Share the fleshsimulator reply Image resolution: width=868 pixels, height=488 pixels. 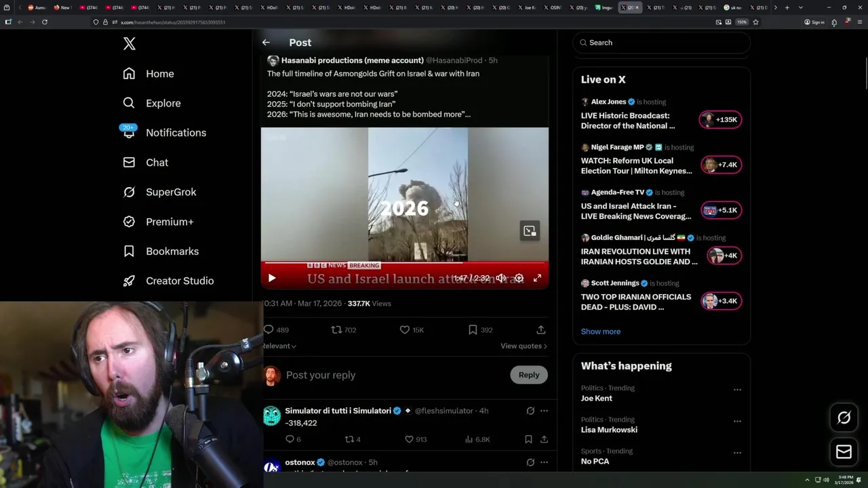point(544,439)
